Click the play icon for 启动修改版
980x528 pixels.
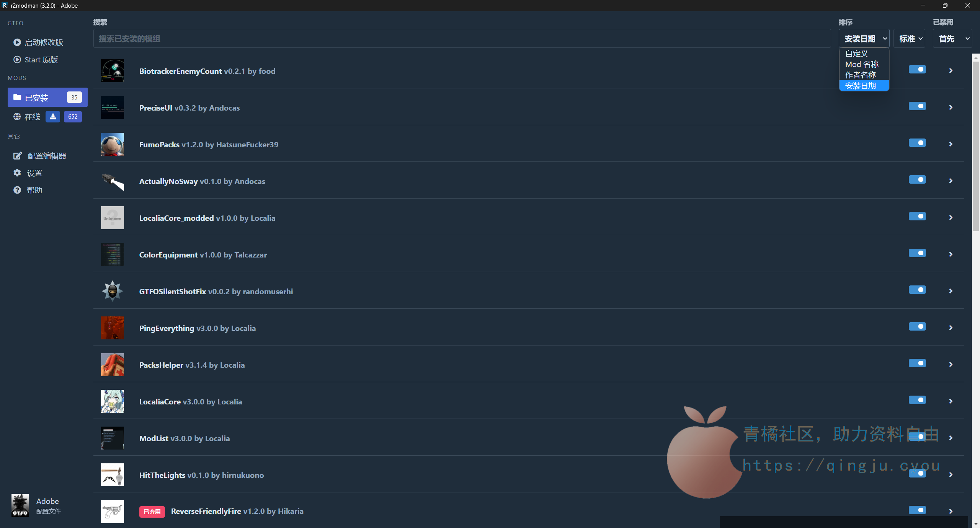(17, 42)
